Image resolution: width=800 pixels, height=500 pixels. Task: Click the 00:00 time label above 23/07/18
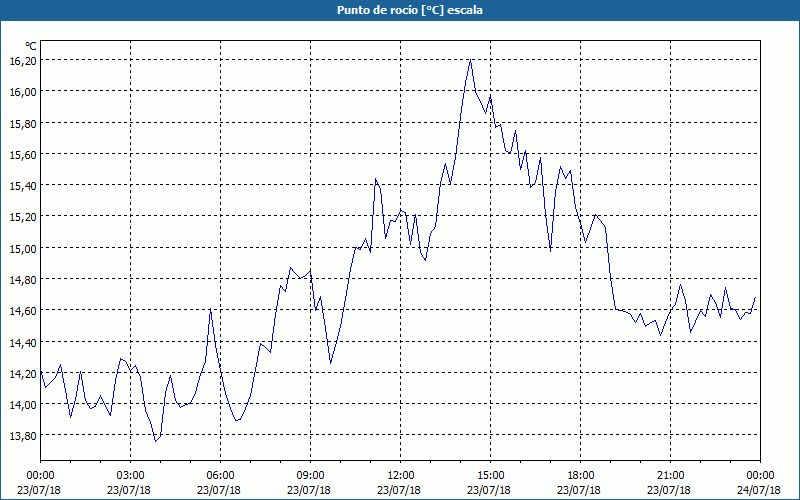click(x=40, y=476)
